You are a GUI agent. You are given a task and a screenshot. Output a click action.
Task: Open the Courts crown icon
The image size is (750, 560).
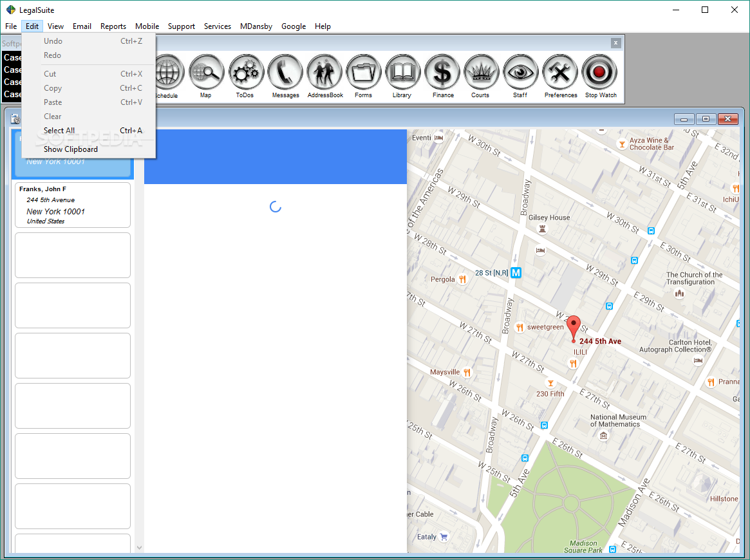click(481, 72)
